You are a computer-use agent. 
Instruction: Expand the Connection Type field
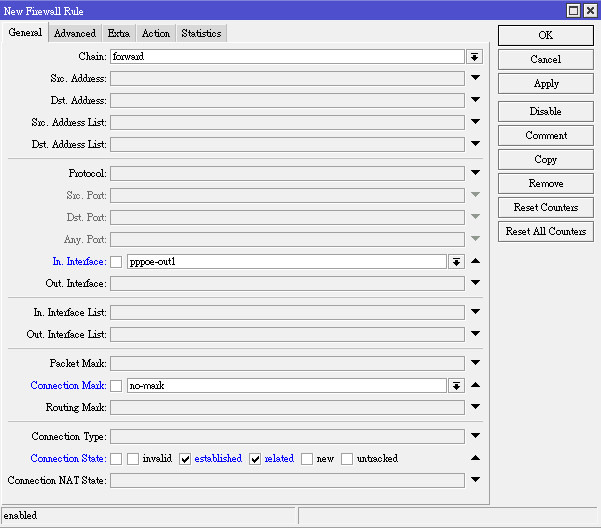coord(475,436)
